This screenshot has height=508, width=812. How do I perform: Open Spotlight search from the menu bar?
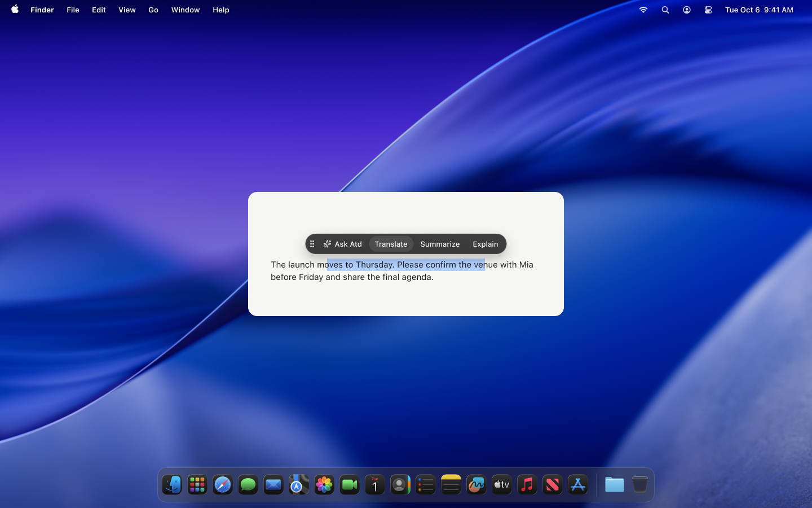pos(665,10)
